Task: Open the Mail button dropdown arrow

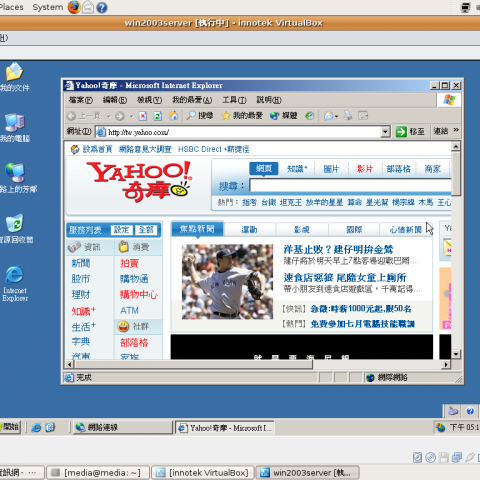Action: 336,116
